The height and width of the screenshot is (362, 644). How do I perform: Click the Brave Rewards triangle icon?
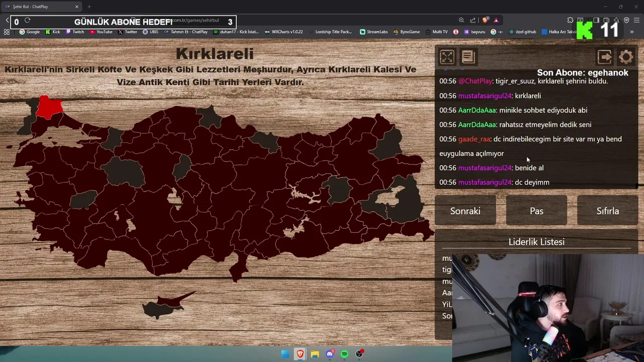(496, 20)
